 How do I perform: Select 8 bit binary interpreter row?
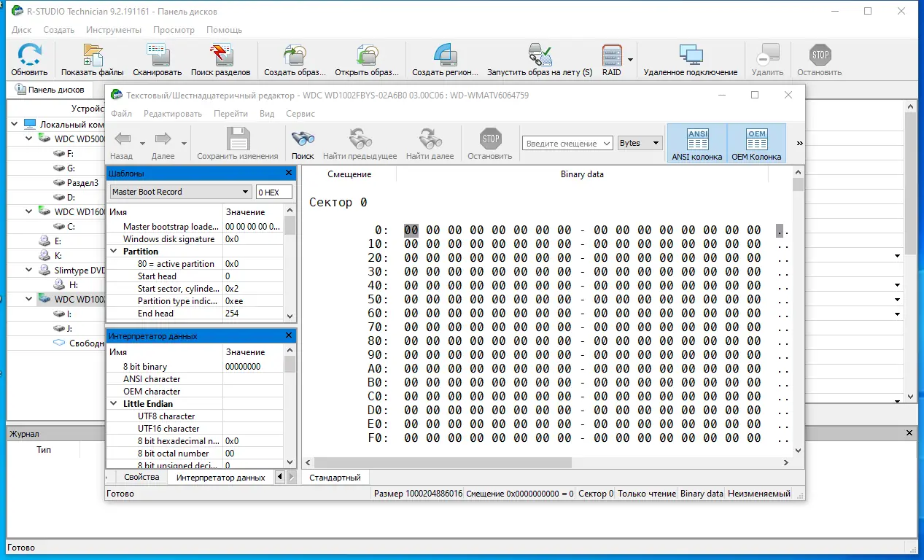195,366
